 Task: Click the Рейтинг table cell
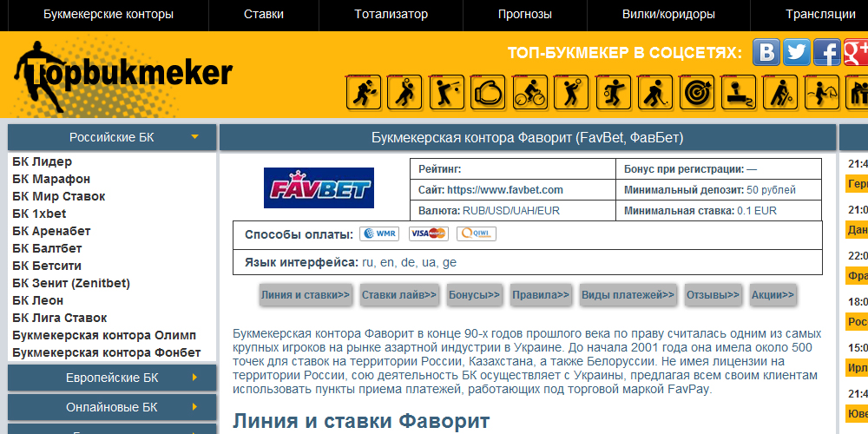(513, 169)
